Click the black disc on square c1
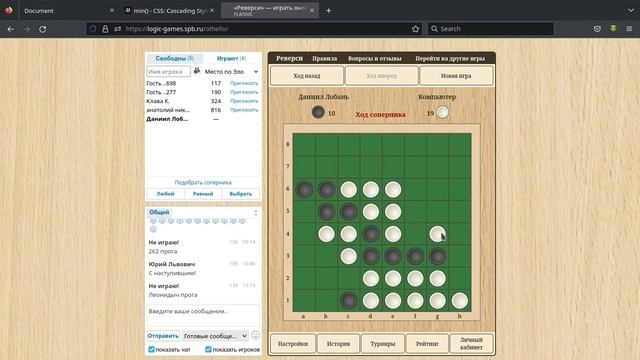The width and height of the screenshot is (640, 360). [349, 301]
